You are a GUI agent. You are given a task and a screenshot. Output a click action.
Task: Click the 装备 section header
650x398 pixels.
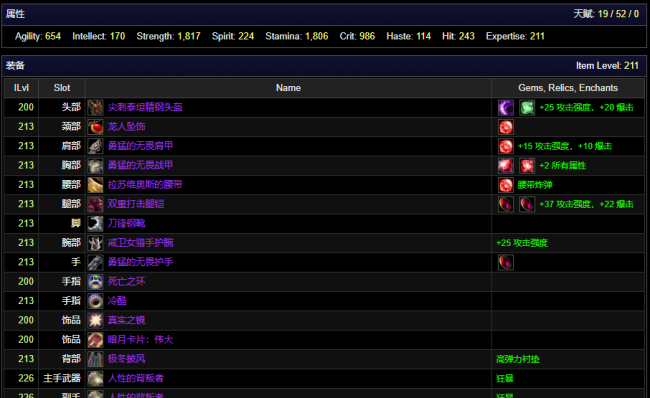point(15,66)
